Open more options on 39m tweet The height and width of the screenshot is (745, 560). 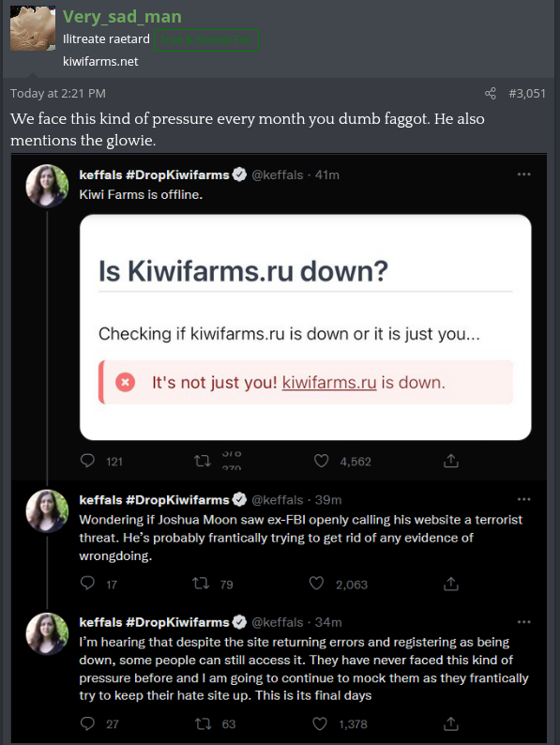pyautogui.click(x=524, y=499)
